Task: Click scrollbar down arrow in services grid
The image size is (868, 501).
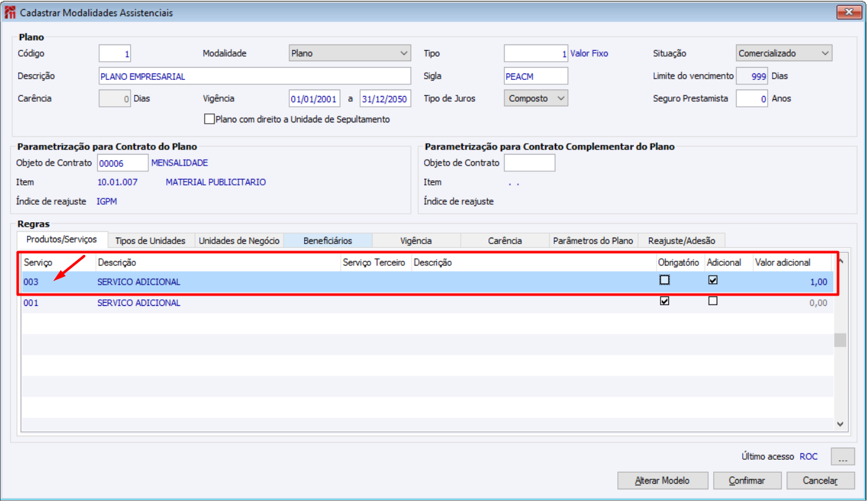Action: (840, 424)
